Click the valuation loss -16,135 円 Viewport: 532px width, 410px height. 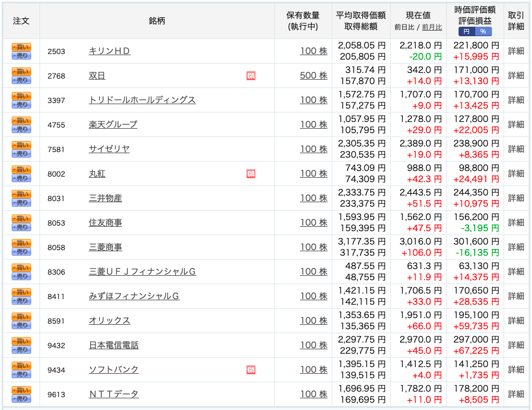pyautogui.click(x=477, y=253)
